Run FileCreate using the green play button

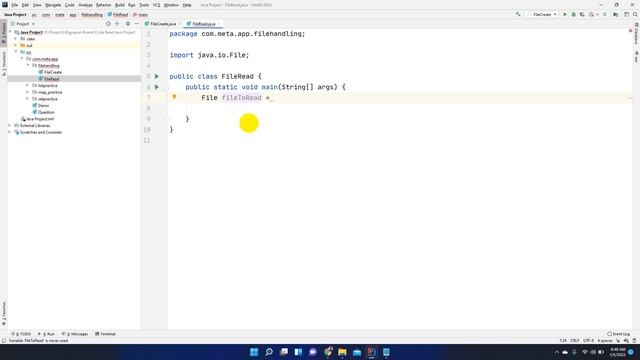[x=565, y=14]
